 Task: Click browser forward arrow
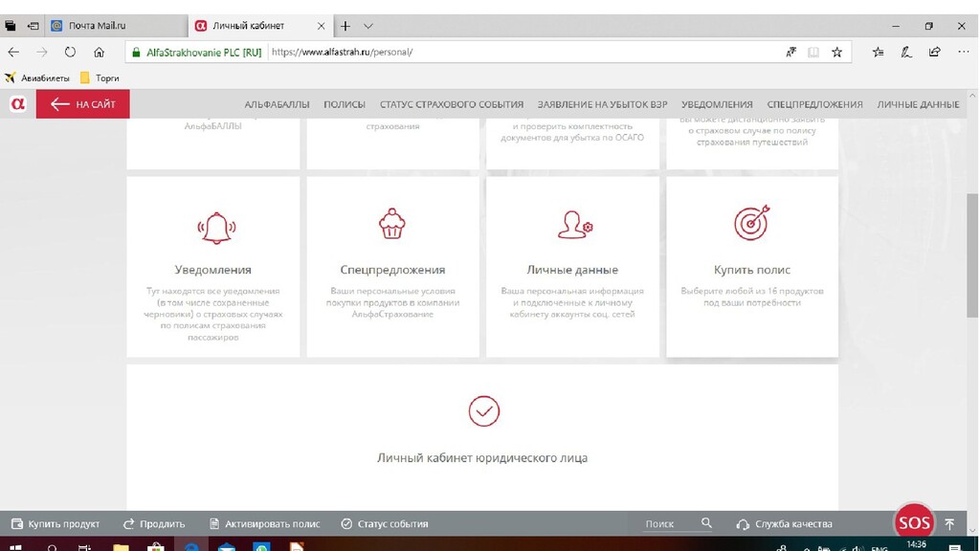point(42,53)
